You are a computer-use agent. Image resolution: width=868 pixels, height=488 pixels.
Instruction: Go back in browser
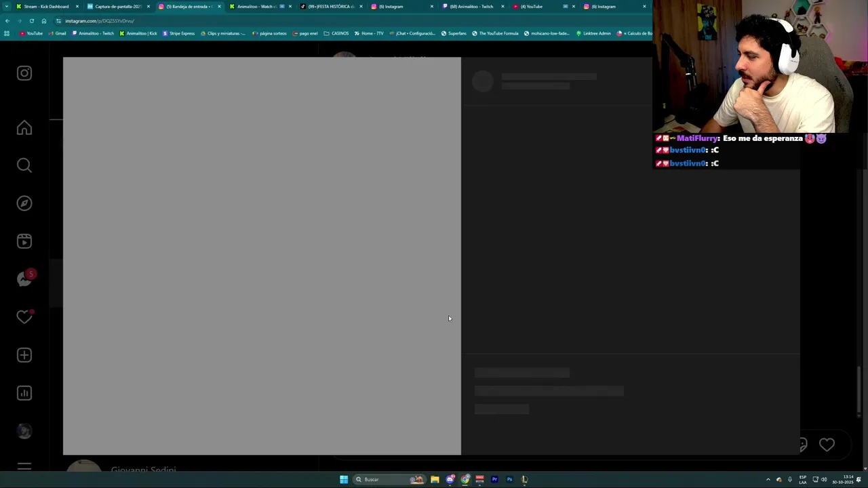click(7, 21)
